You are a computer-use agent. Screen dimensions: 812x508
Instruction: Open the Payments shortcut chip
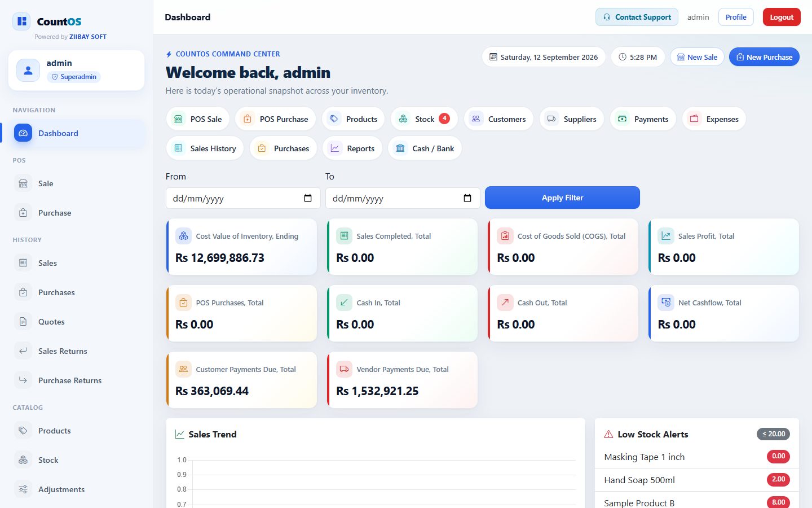643,119
